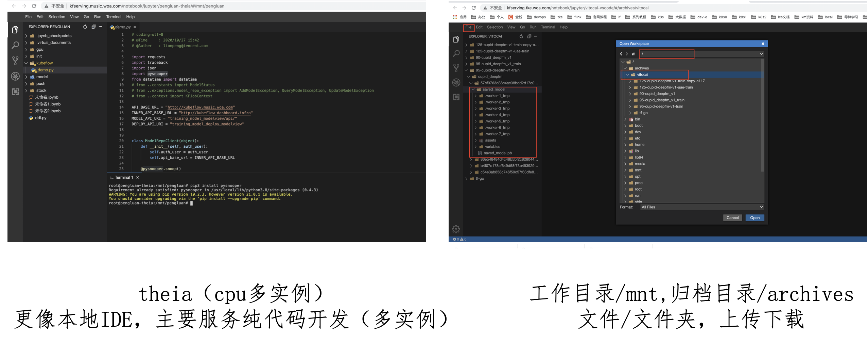The width and height of the screenshot is (868, 343).
Task: Open Terminal menu in left Theia window
Action: 114,17
